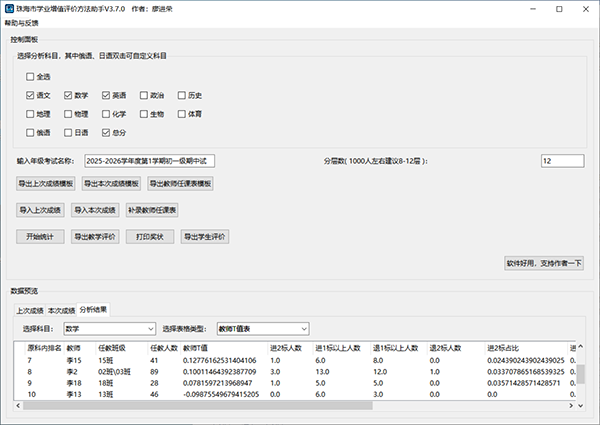Select teacher cell 季18
The width and height of the screenshot is (600, 425).
point(74,383)
